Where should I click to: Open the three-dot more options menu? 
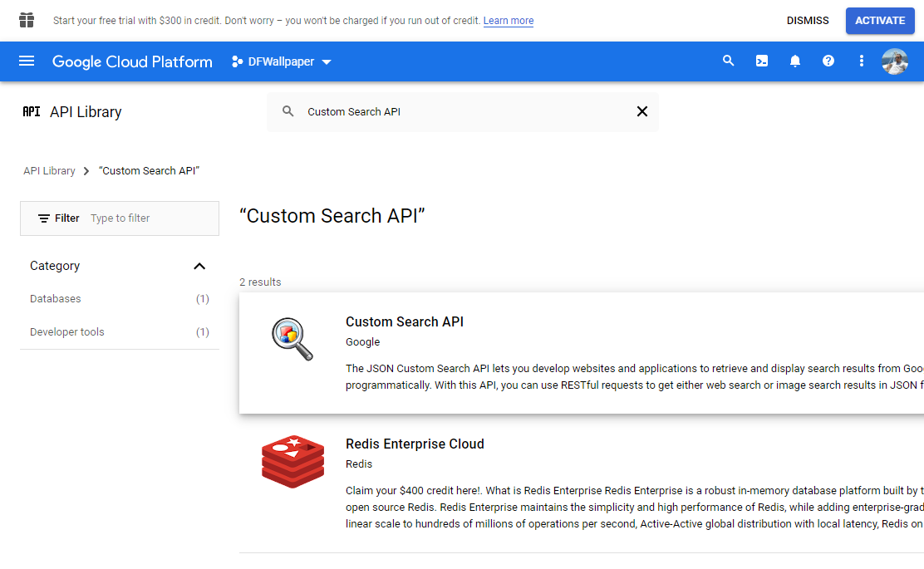point(862,61)
